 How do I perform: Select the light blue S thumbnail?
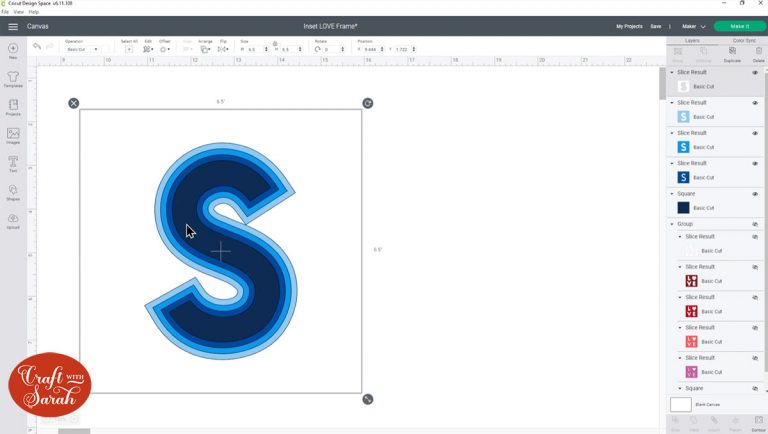point(683,117)
